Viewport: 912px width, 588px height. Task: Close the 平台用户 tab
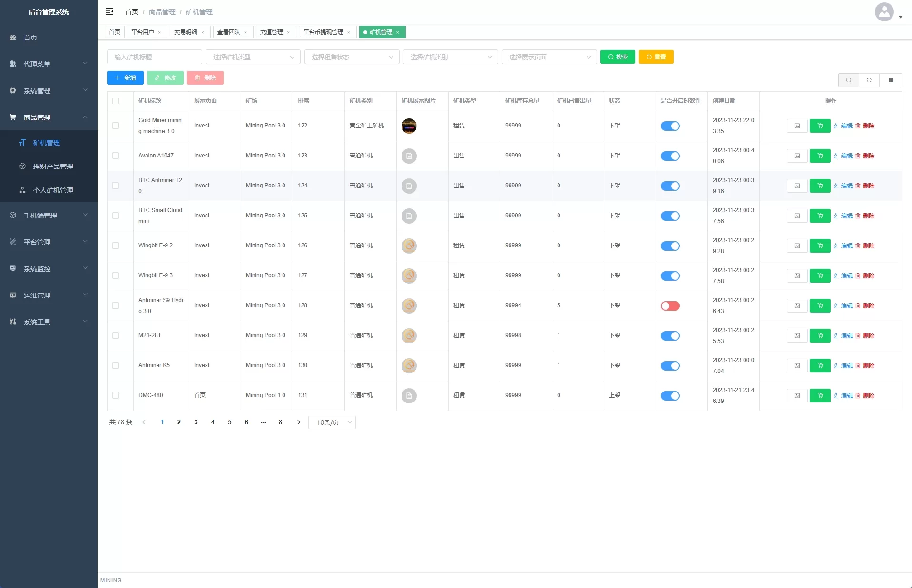[x=159, y=33]
